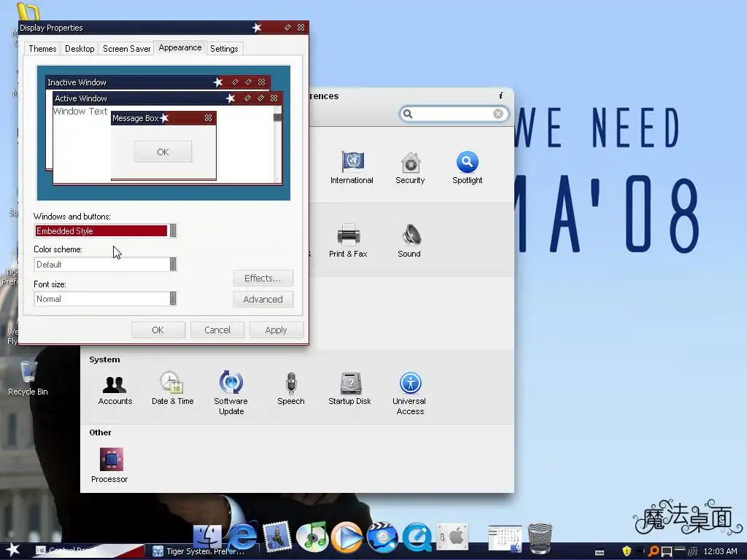Click the 12:03 AM clock
Image resolution: width=747 pixels, height=560 pixels.
click(720, 551)
